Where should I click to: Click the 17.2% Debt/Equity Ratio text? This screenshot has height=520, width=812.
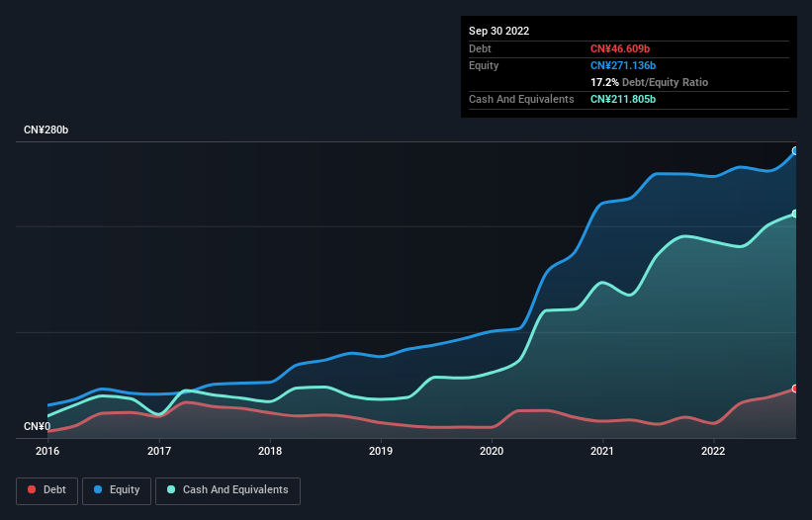[x=650, y=82]
